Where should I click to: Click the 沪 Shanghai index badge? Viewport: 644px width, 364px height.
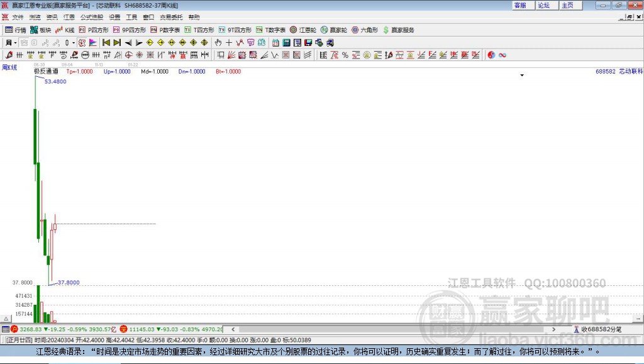tap(14, 329)
